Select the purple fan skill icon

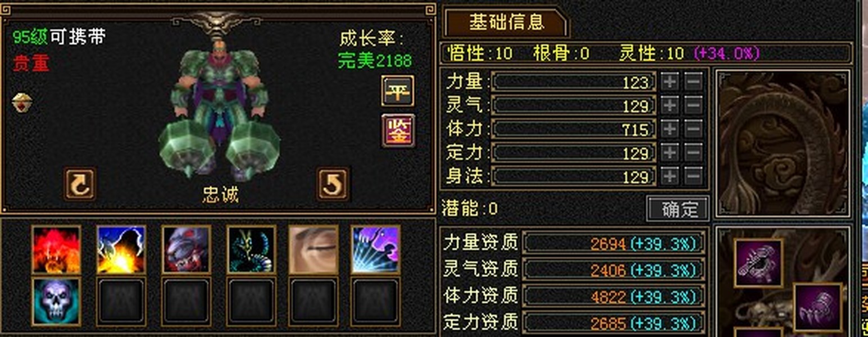[376, 250]
